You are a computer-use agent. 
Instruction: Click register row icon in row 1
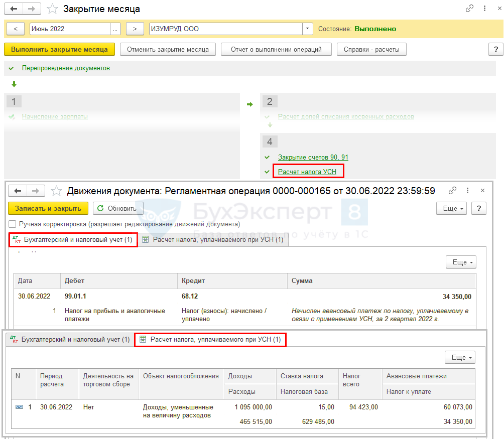point(19,407)
